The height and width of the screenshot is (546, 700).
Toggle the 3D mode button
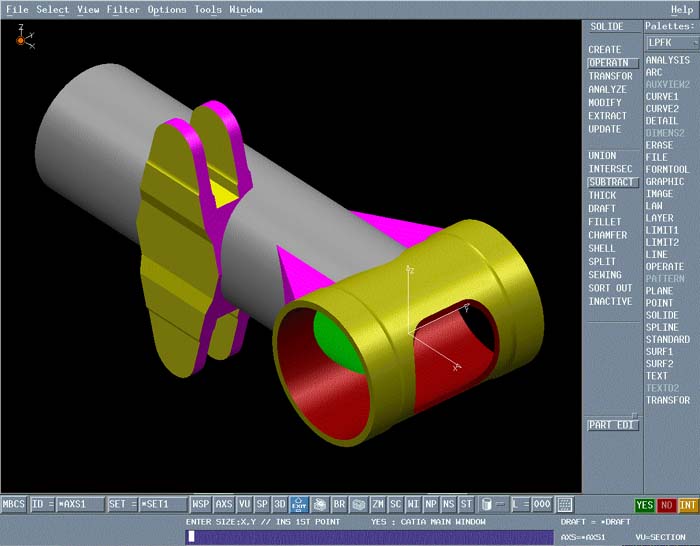pyautogui.click(x=280, y=505)
